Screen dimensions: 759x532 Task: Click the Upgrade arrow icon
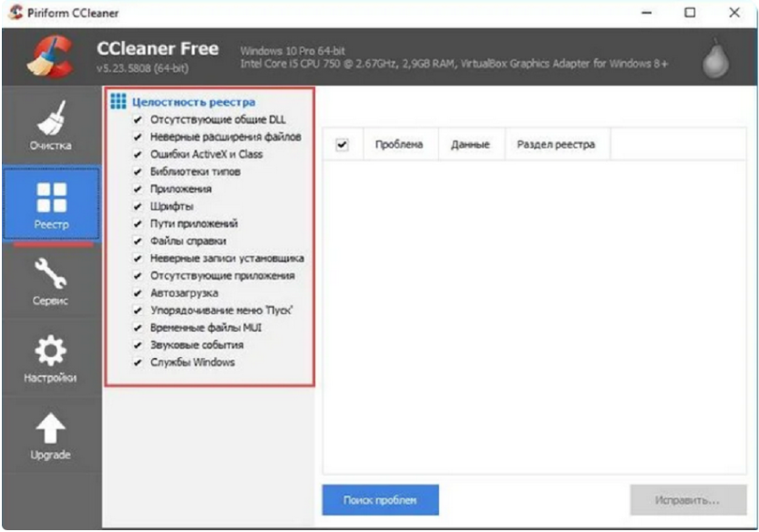click(x=51, y=428)
